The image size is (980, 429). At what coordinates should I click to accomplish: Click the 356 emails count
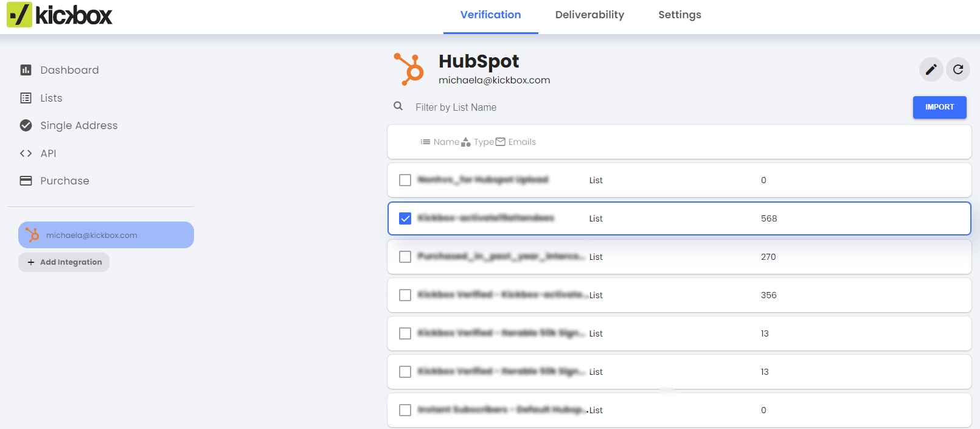769,295
